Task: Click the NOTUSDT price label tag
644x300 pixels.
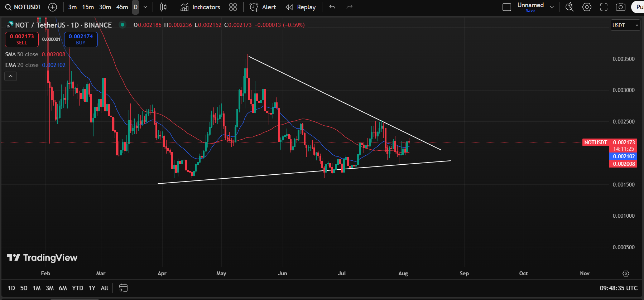Action: click(x=596, y=142)
